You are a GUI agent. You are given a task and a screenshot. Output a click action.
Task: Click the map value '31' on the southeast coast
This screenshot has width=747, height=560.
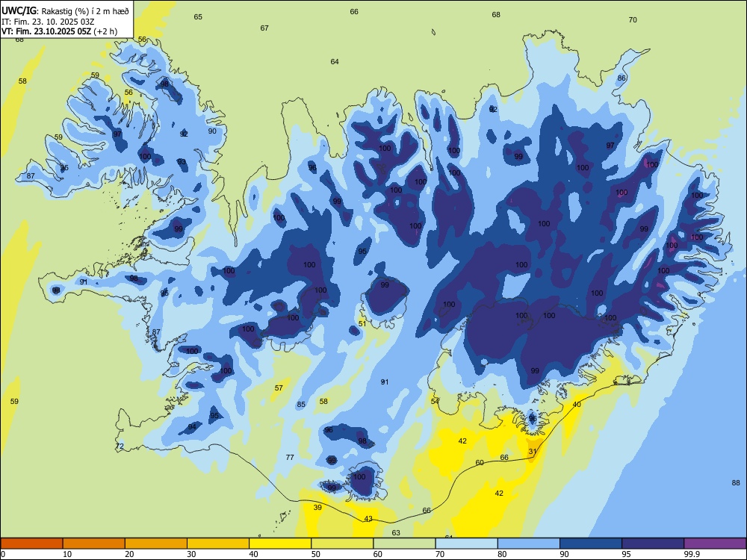click(533, 452)
